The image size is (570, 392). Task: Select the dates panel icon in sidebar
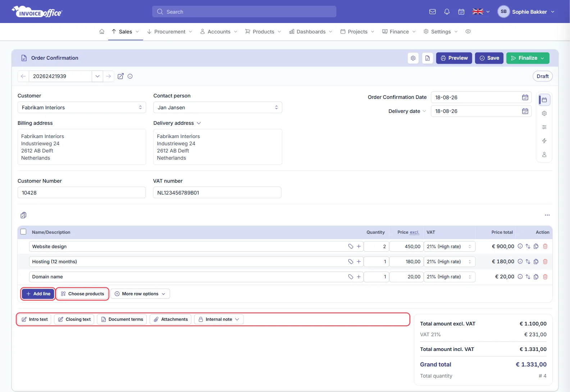[544, 100]
